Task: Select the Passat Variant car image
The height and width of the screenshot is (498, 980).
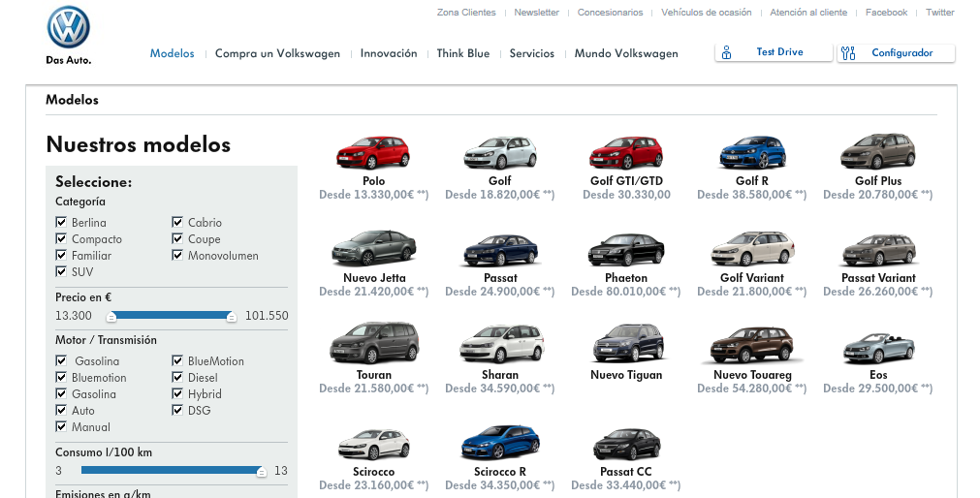Action: (879, 250)
